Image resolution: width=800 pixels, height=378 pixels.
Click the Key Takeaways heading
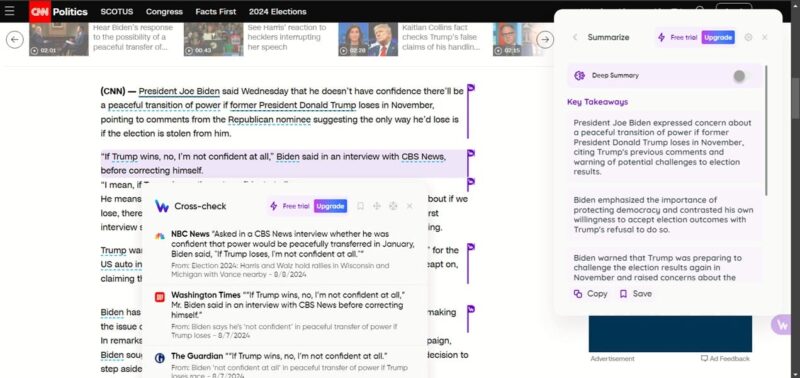[x=597, y=102]
